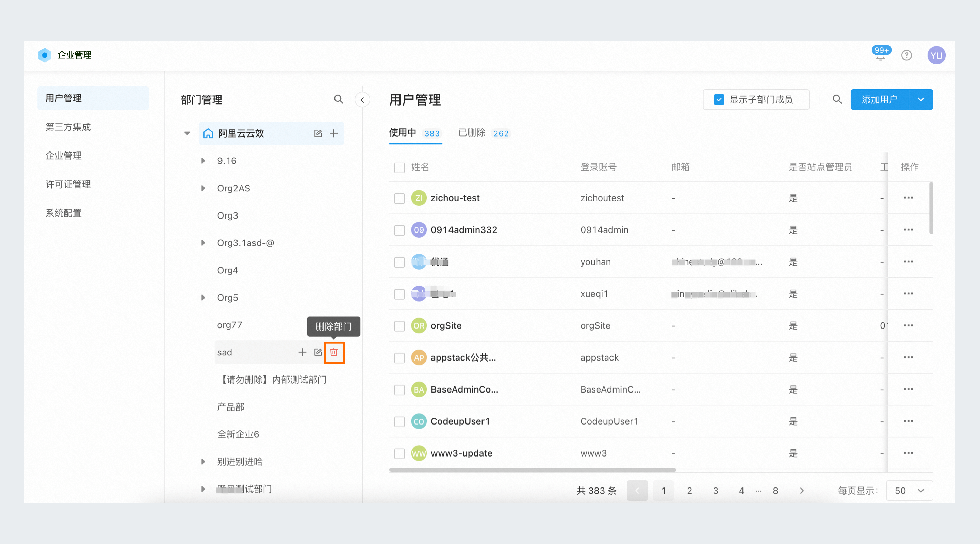Click the 添加用户 button

[x=880, y=99]
